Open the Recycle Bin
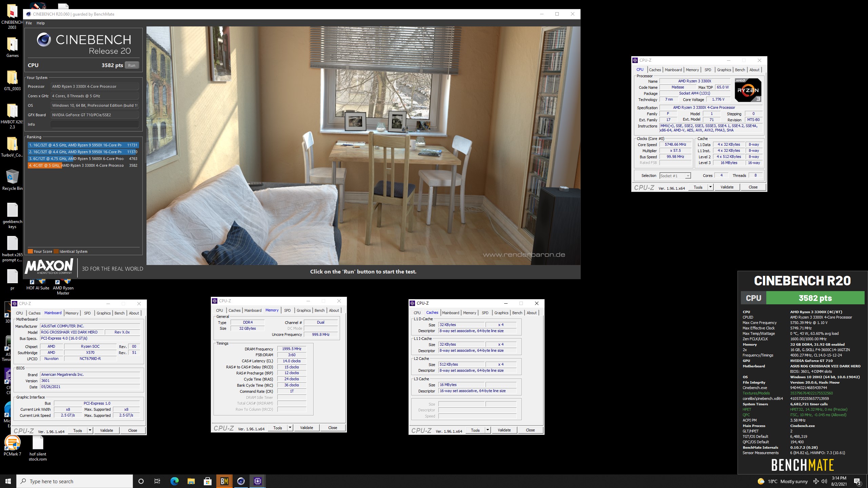 point(12,180)
